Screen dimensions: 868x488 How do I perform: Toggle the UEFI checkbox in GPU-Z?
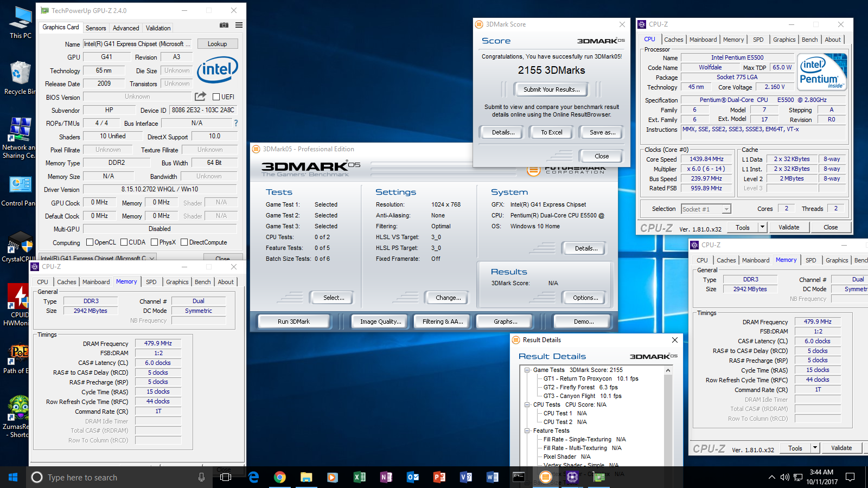(x=216, y=97)
